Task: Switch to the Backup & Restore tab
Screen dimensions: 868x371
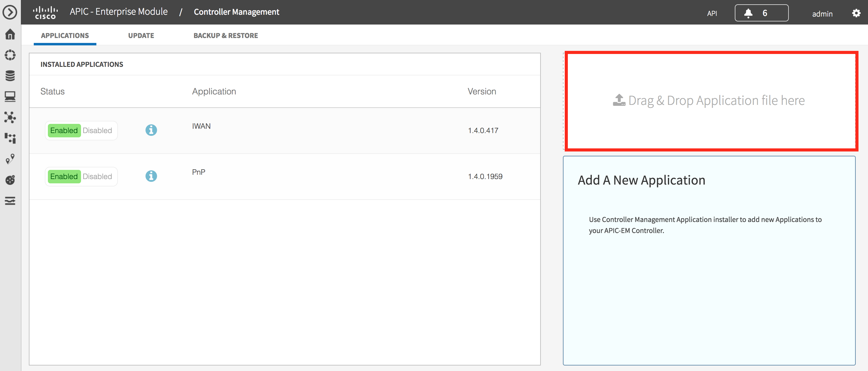Action: 225,35
